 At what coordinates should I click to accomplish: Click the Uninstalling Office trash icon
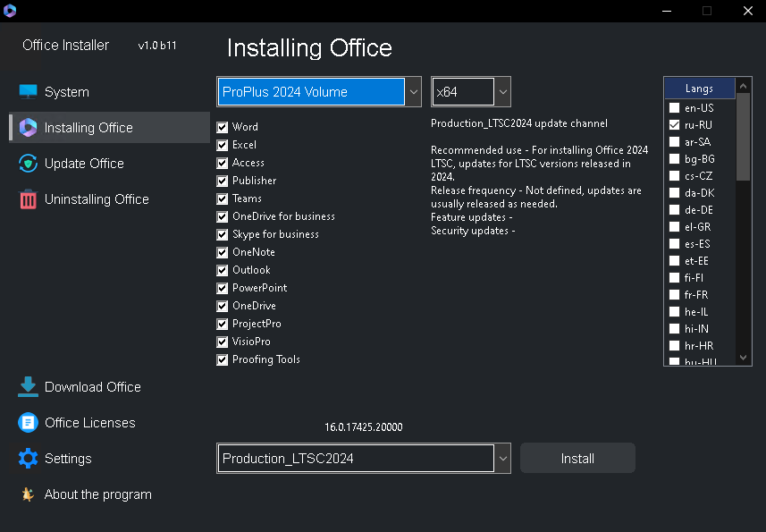click(28, 199)
